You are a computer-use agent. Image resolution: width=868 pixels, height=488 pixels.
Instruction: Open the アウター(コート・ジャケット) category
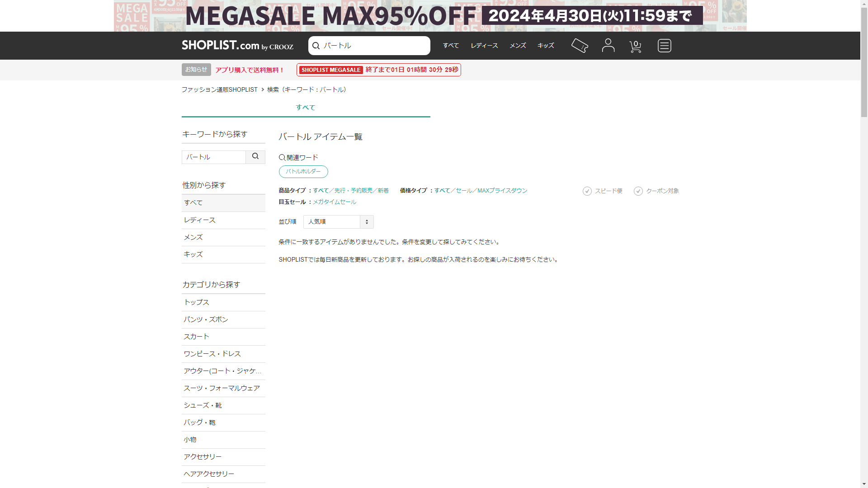(x=223, y=371)
